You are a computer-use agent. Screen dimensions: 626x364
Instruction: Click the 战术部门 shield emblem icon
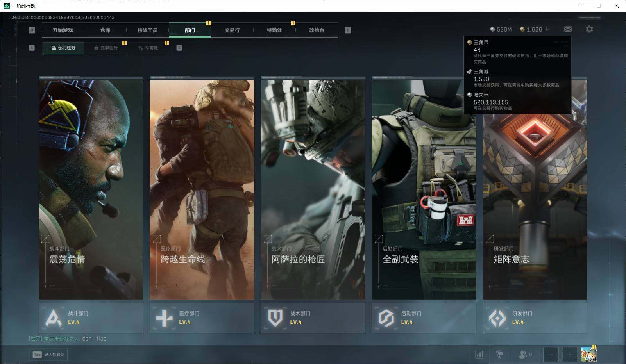tap(275, 318)
